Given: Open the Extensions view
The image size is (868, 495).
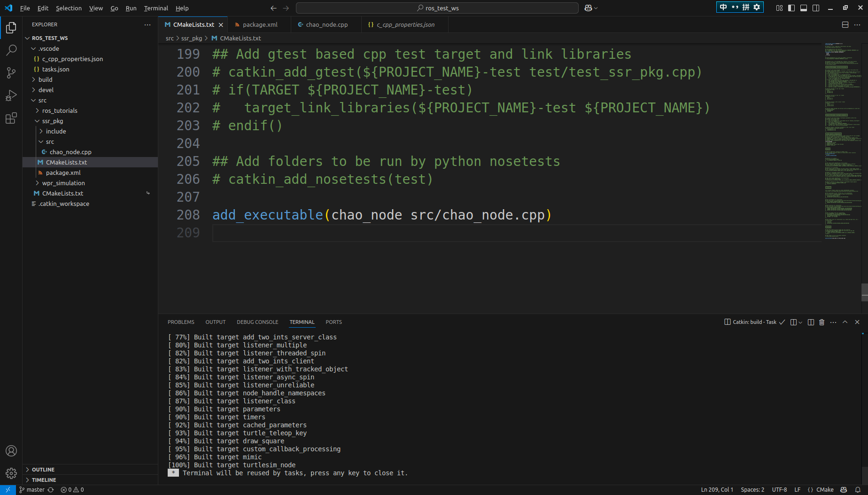Looking at the screenshot, I should pos(11,118).
